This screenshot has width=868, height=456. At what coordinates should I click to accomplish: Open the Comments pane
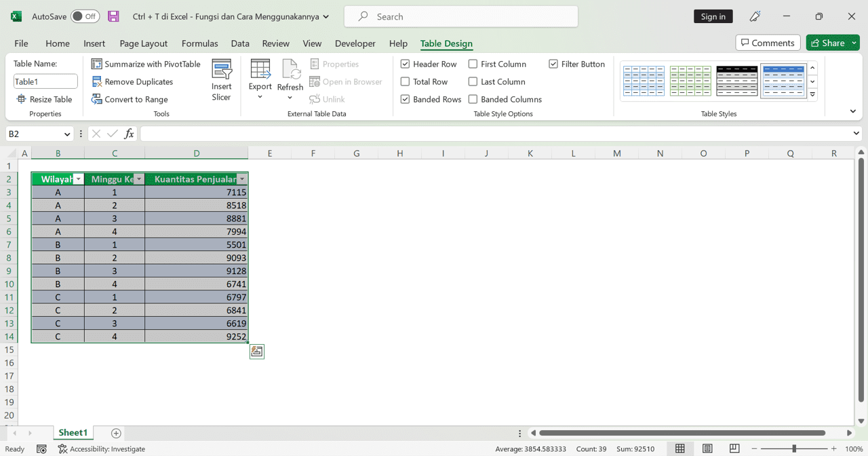coord(768,43)
